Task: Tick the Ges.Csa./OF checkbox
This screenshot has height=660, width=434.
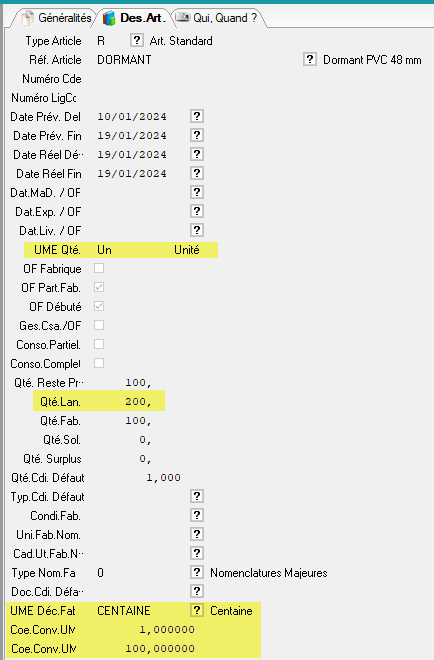Action: pyautogui.click(x=99, y=325)
